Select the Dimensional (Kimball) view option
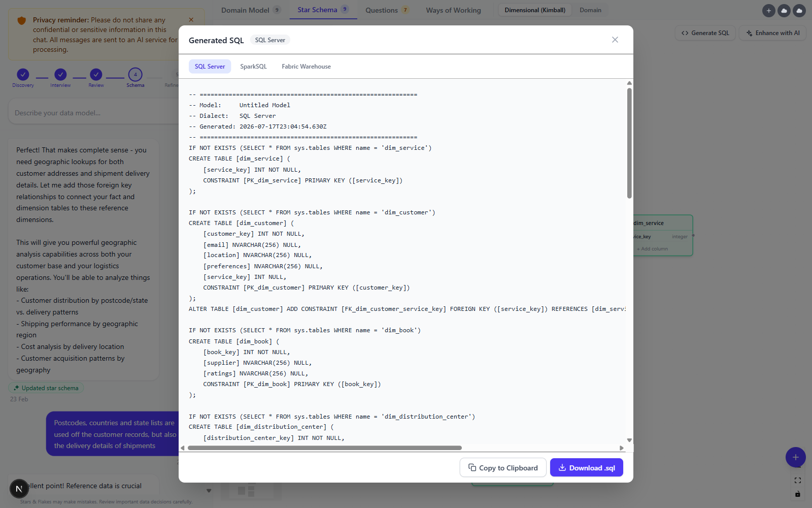The width and height of the screenshot is (812, 508). click(535, 10)
